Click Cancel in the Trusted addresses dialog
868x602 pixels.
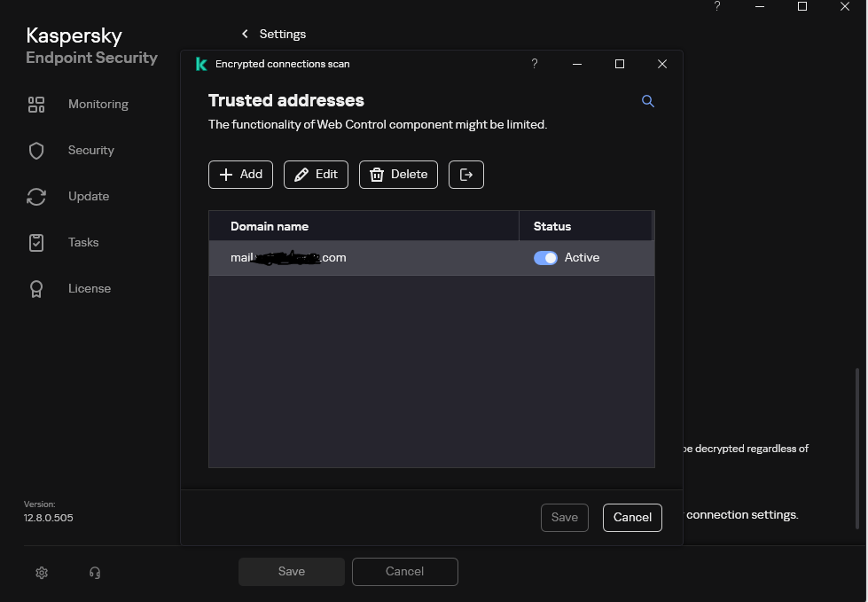[632, 518]
